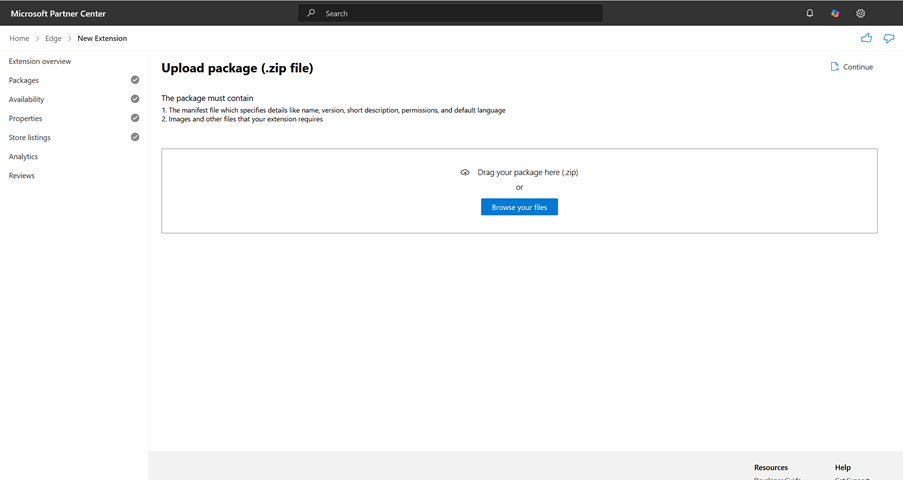The image size is (903, 480).
Task: Select Analytics in the left navigation
Action: coord(23,156)
